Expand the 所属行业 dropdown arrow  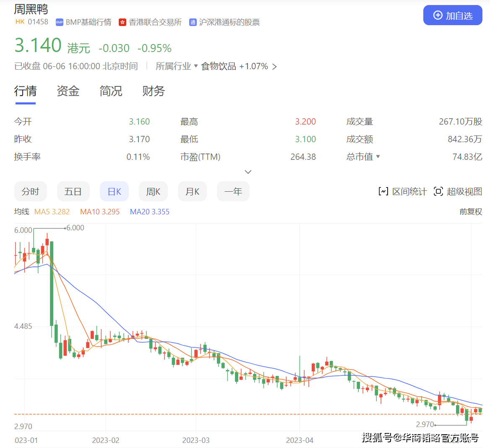(196, 66)
